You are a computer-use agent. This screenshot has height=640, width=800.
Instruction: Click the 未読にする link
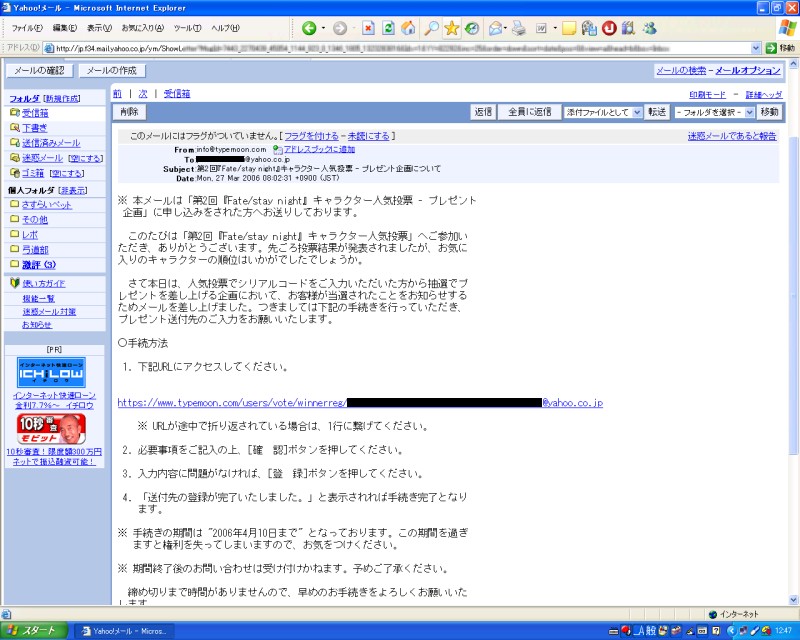[368, 136]
